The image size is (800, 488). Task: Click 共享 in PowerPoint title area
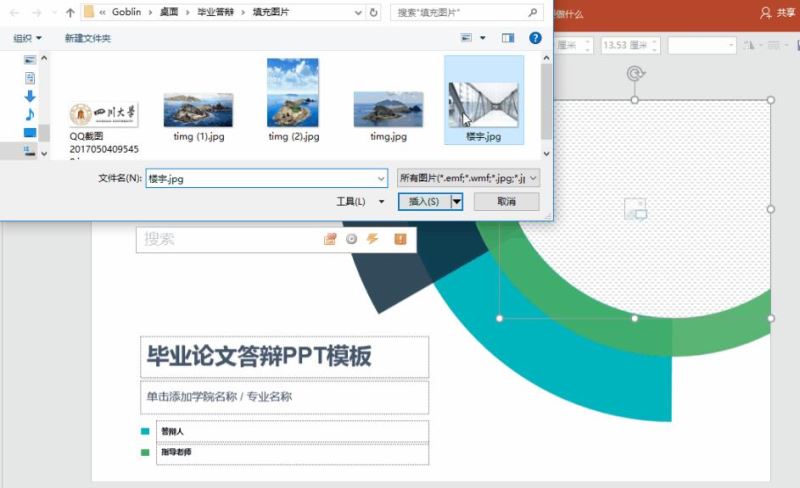tap(786, 13)
